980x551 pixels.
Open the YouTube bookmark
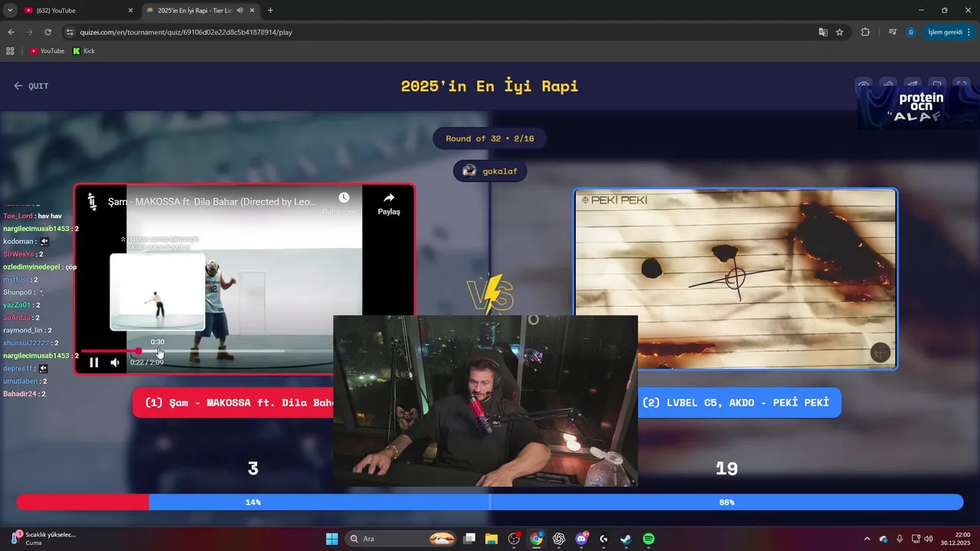point(47,51)
